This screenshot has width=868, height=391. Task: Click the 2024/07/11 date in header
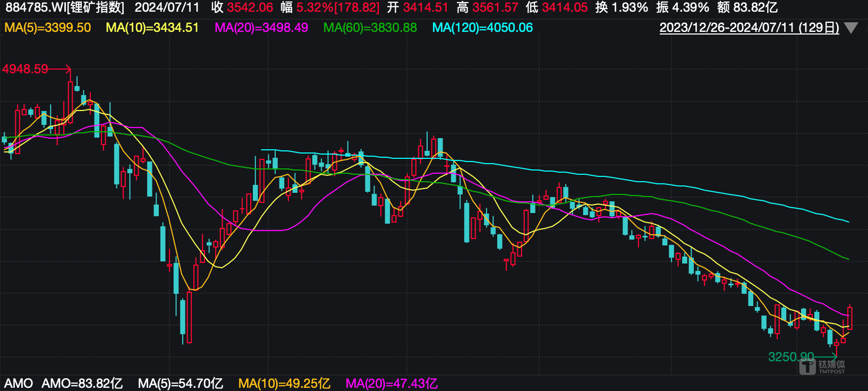(x=167, y=7)
